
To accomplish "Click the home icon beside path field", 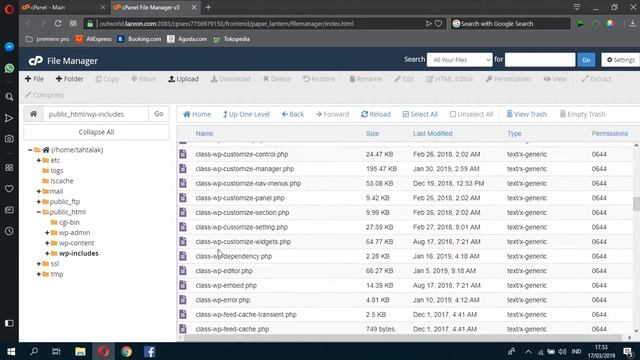I will point(33,114).
